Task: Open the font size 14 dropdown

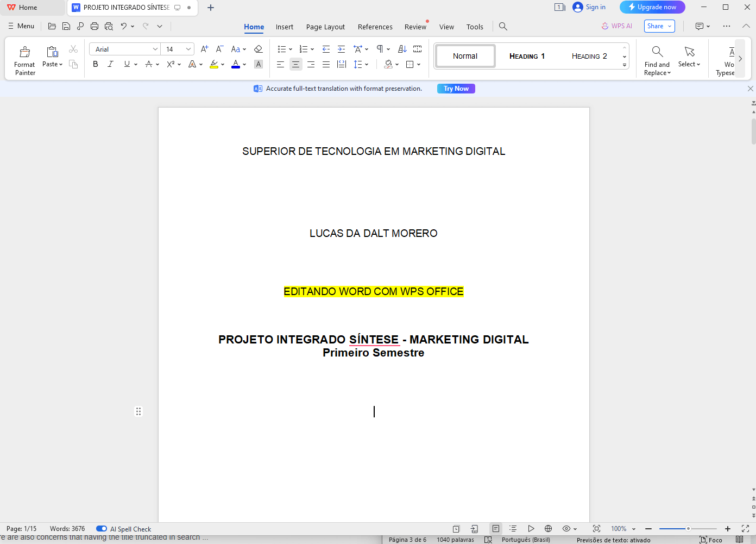Action: point(188,49)
